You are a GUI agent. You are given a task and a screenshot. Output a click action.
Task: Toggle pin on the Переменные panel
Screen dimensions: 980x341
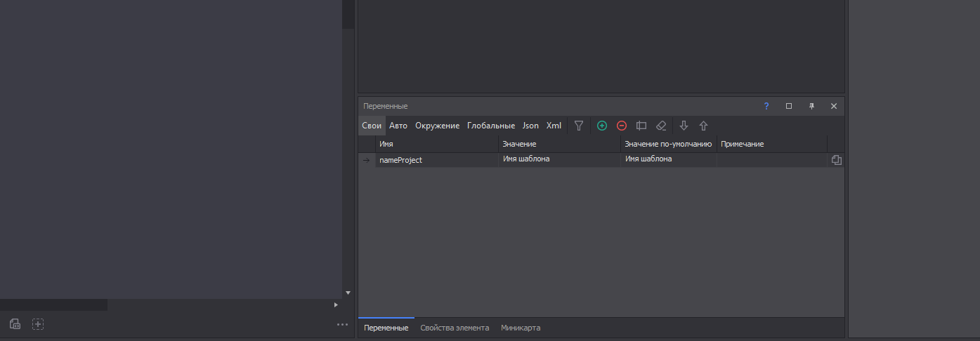811,106
